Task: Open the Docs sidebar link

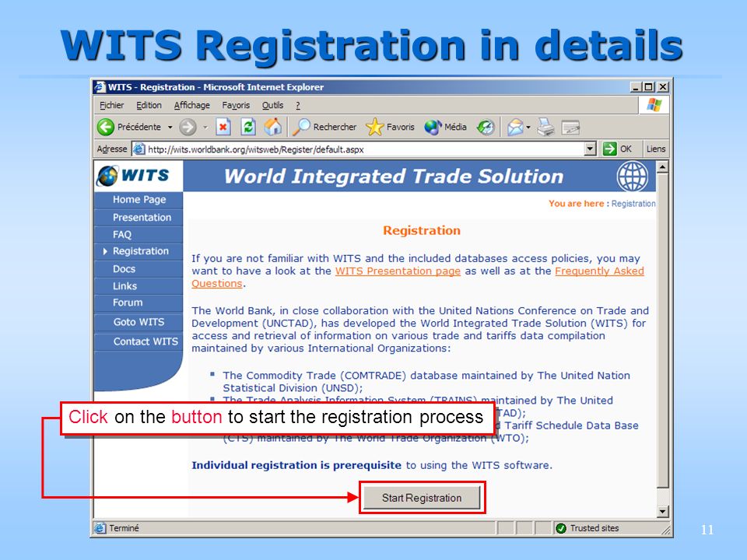Action: pos(124,268)
